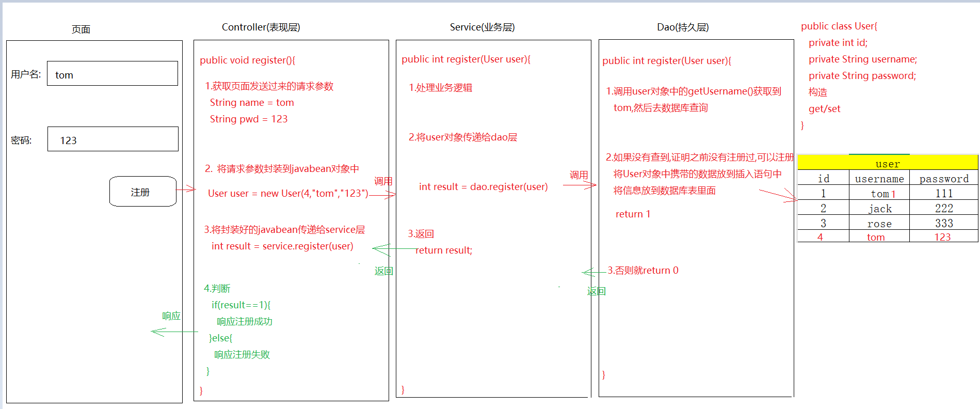
Task: Select the password cell showing 333
Action: 943,223
